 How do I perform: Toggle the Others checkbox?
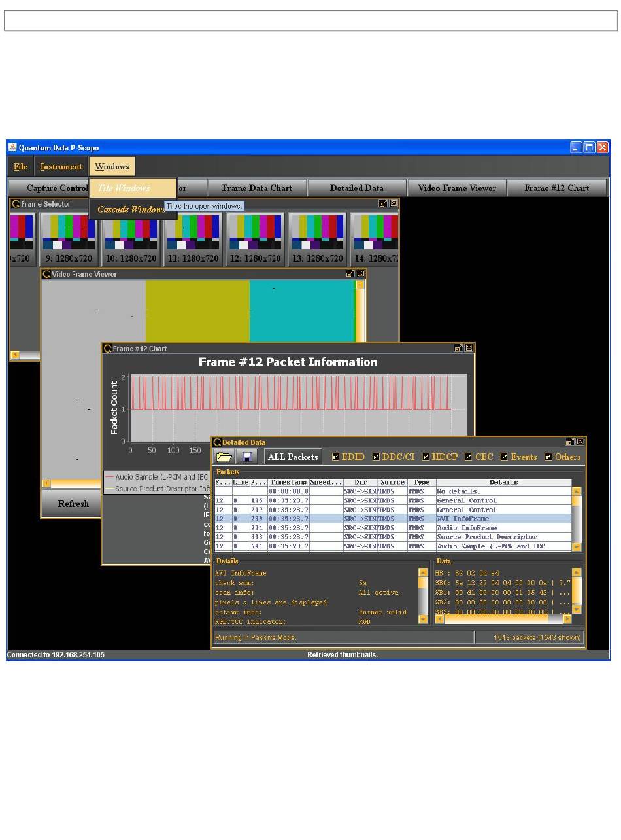click(x=548, y=457)
